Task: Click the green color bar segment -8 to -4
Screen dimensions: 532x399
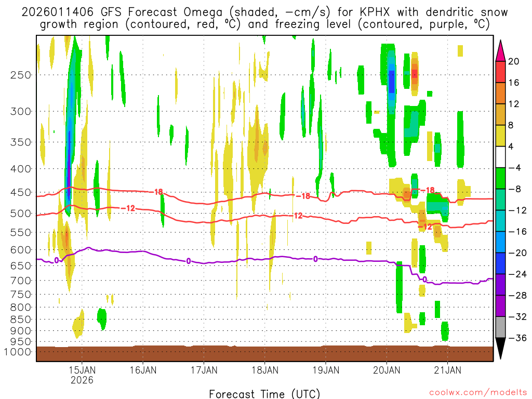Action: click(500, 178)
